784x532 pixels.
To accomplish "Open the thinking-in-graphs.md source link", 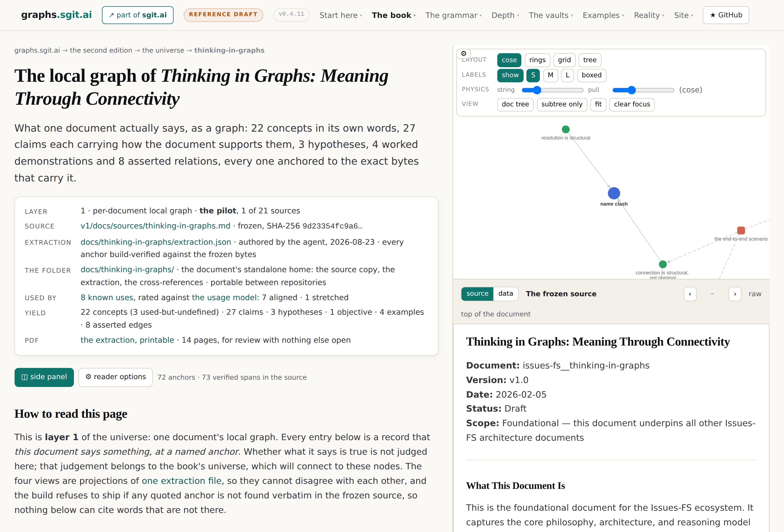I will (155, 226).
